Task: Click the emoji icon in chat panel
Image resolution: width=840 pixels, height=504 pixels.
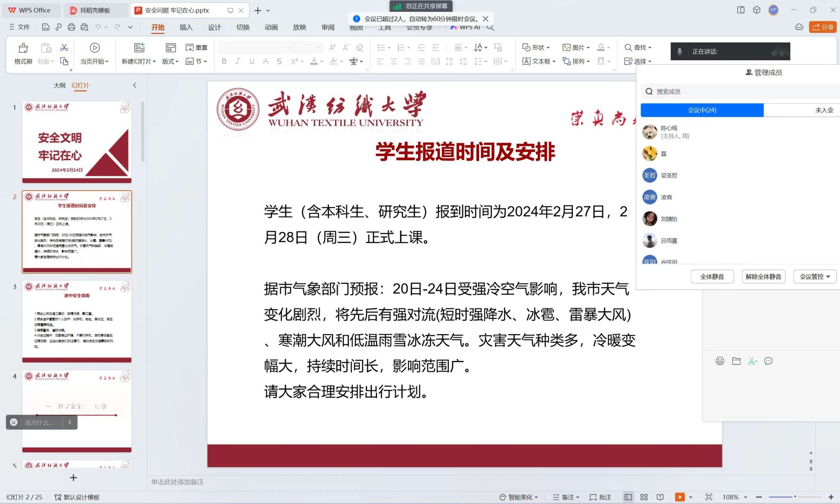Action: (x=719, y=361)
